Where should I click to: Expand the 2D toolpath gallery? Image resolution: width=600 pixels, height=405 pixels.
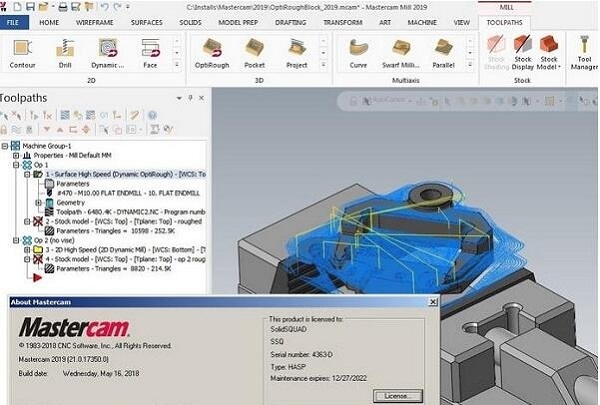point(177,65)
